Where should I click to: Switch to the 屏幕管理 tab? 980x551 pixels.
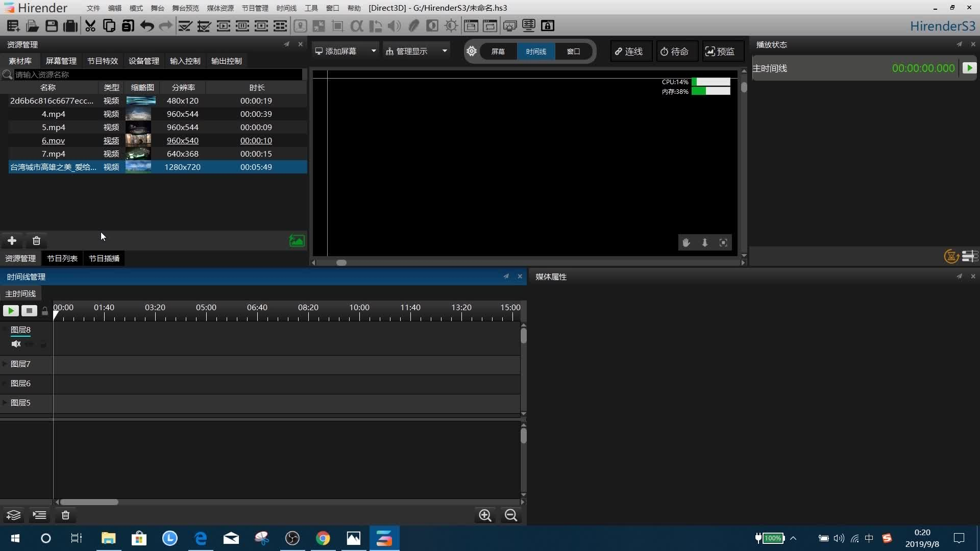coord(61,61)
